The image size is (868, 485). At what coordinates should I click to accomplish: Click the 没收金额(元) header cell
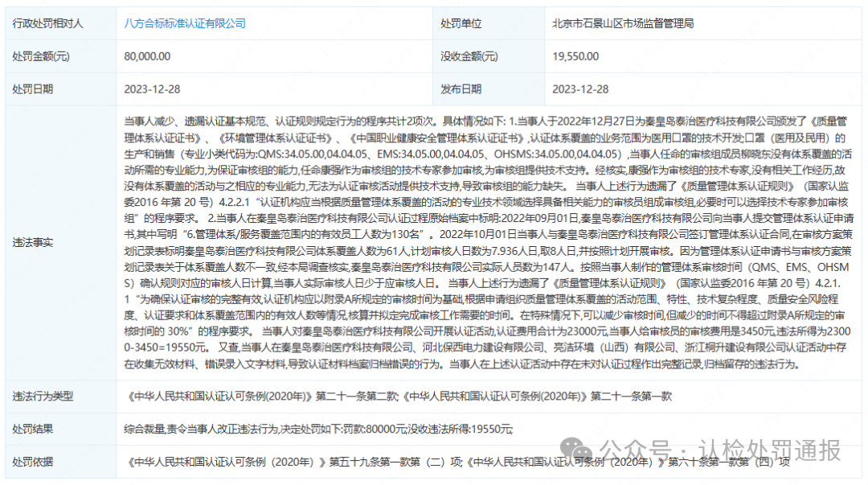pos(465,56)
